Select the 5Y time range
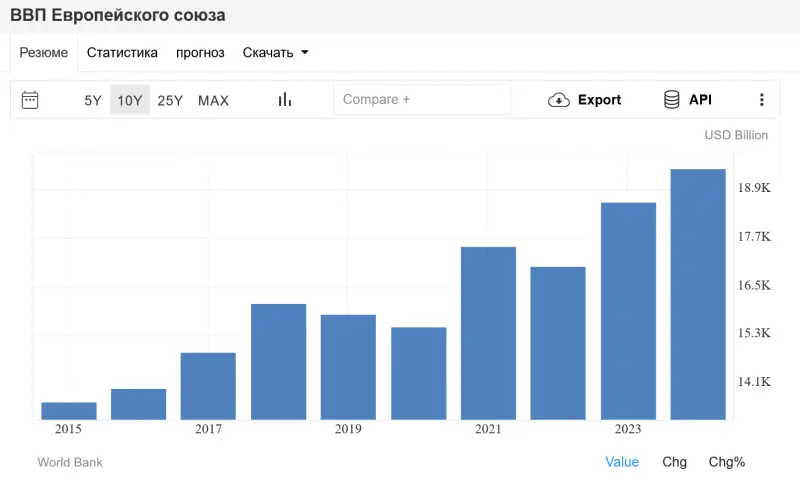 tap(93, 100)
